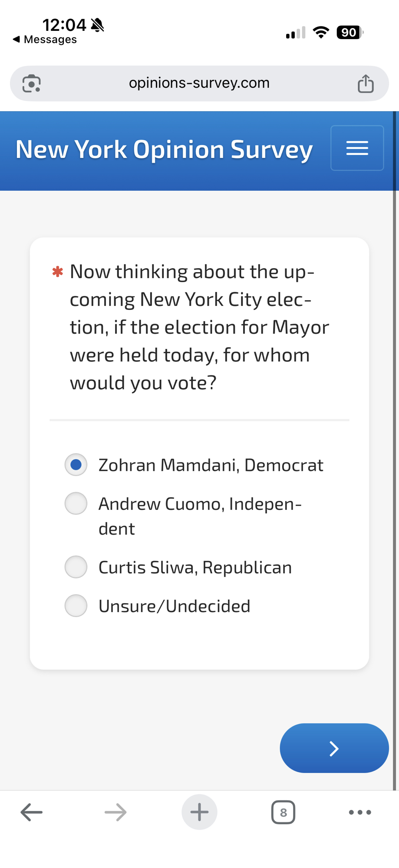Open the tab switcher showing 8 tabs
The image size is (399, 868).
283,812
